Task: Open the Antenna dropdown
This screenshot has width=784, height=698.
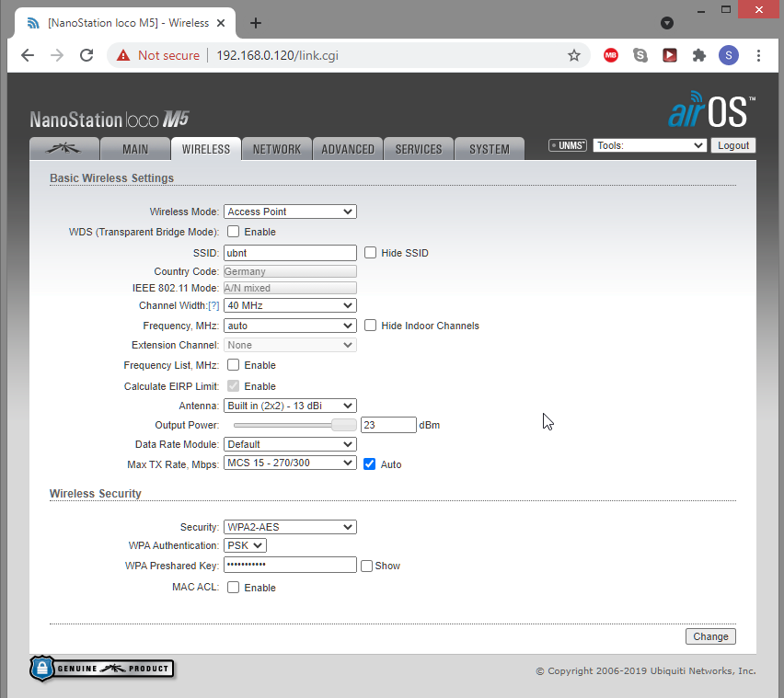Action: point(290,406)
